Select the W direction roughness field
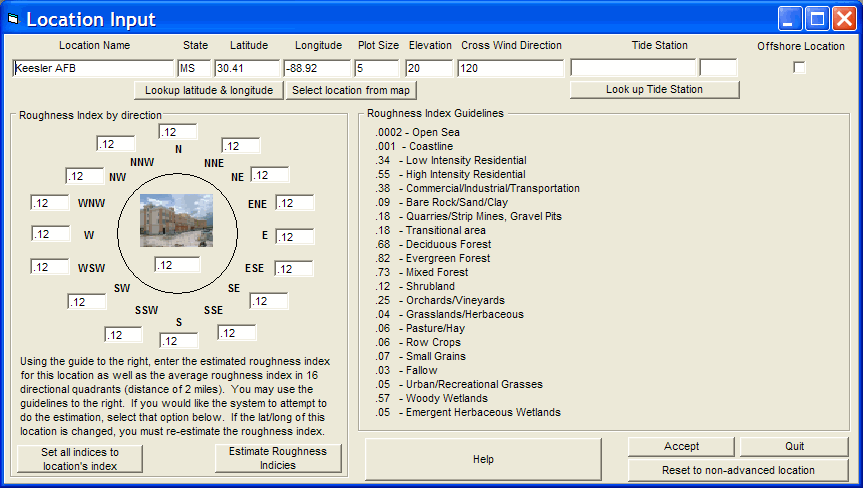 point(50,234)
